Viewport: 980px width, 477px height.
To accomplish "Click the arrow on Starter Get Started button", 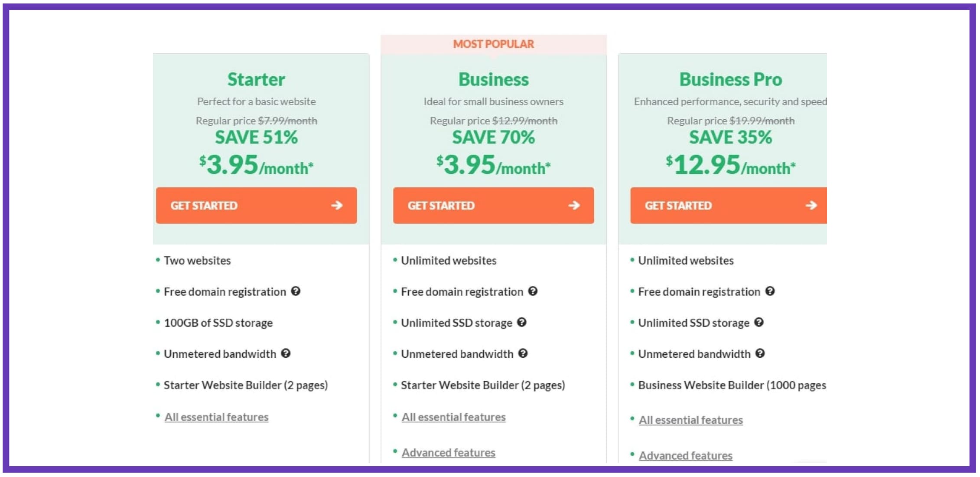I will (337, 205).
